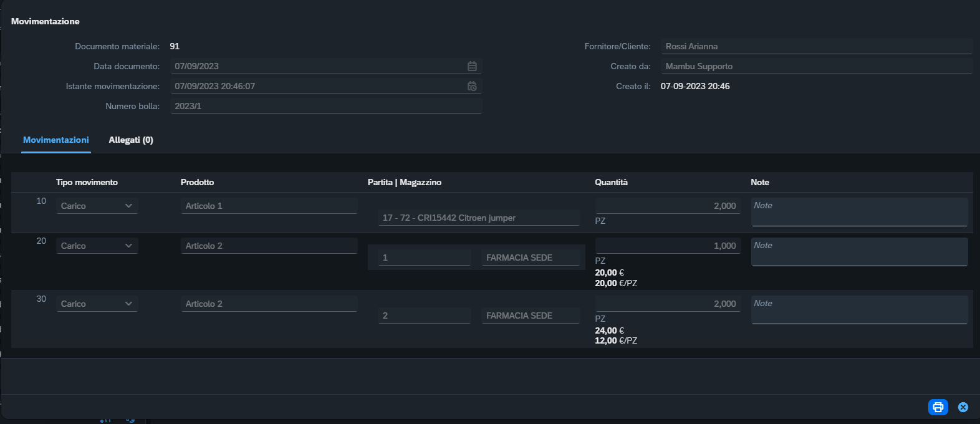Open the Data documento calendar picker

pos(472,66)
